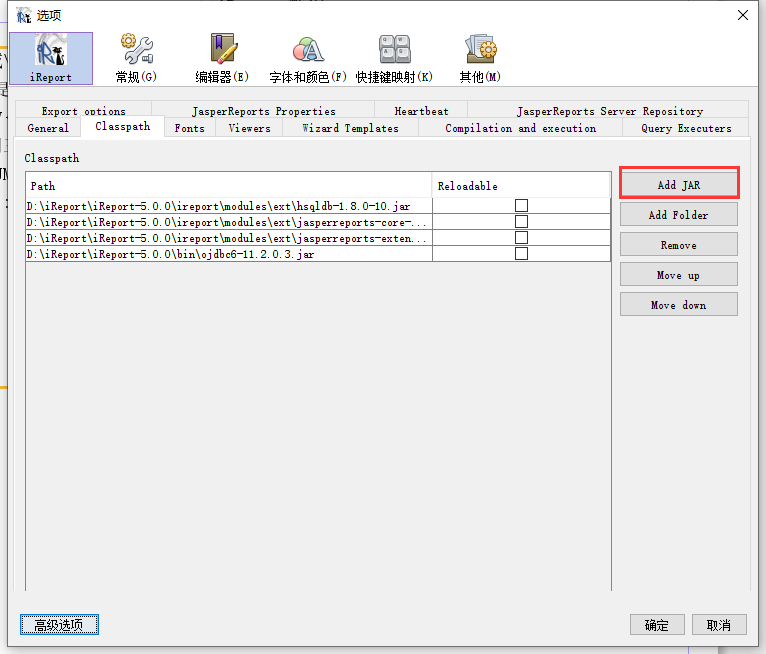Switch to JasperReports Server Repository tab
This screenshot has height=654, width=766.
tap(609, 111)
